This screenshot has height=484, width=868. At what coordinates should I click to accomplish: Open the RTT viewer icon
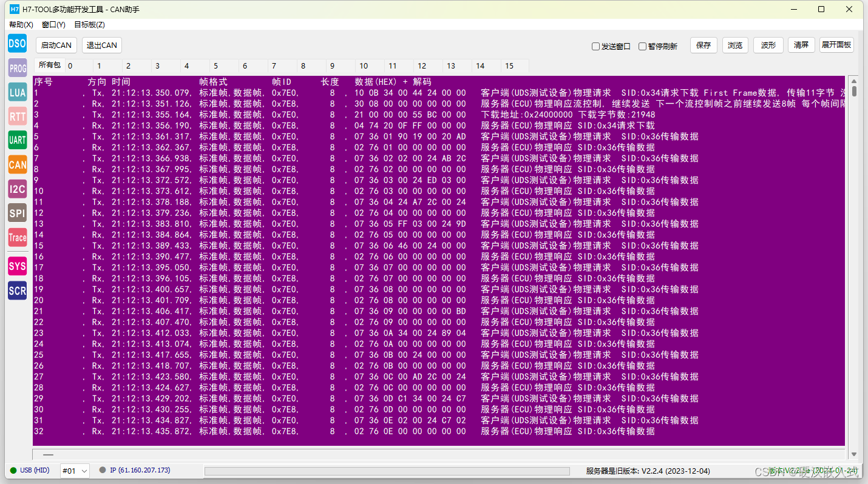click(x=18, y=116)
